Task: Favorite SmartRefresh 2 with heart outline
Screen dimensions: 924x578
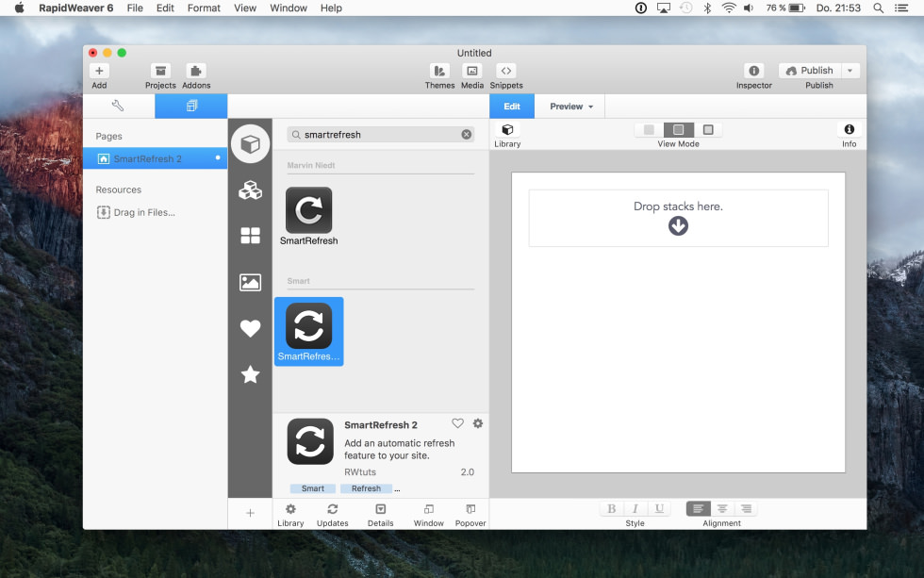Action: (458, 423)
